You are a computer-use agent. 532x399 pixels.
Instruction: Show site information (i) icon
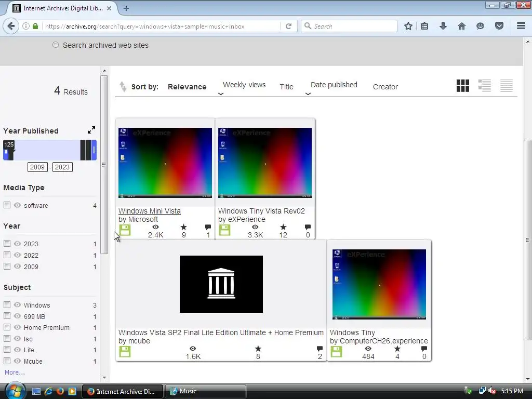coord(26,26)
